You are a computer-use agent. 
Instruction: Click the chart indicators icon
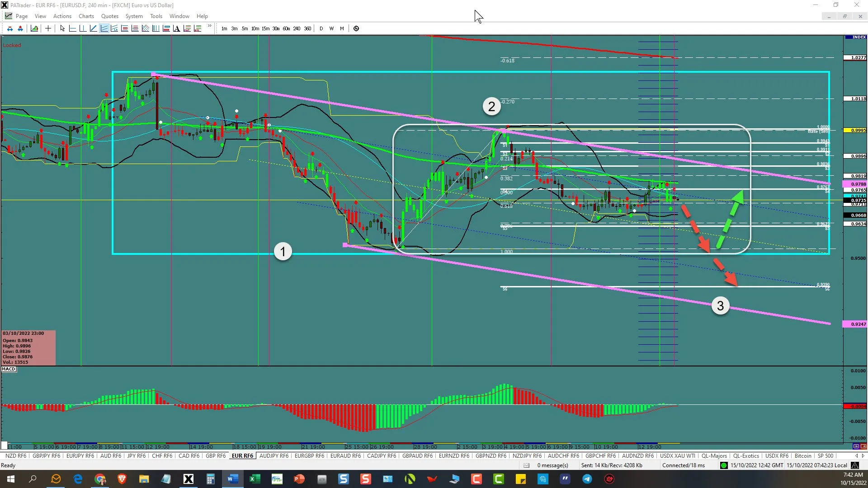click(34, 28)
